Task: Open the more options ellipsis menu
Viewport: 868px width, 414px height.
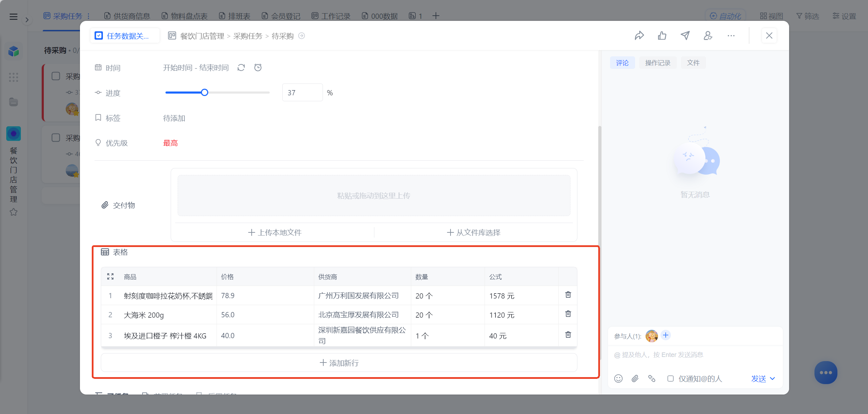Action: tap(731, 35)
